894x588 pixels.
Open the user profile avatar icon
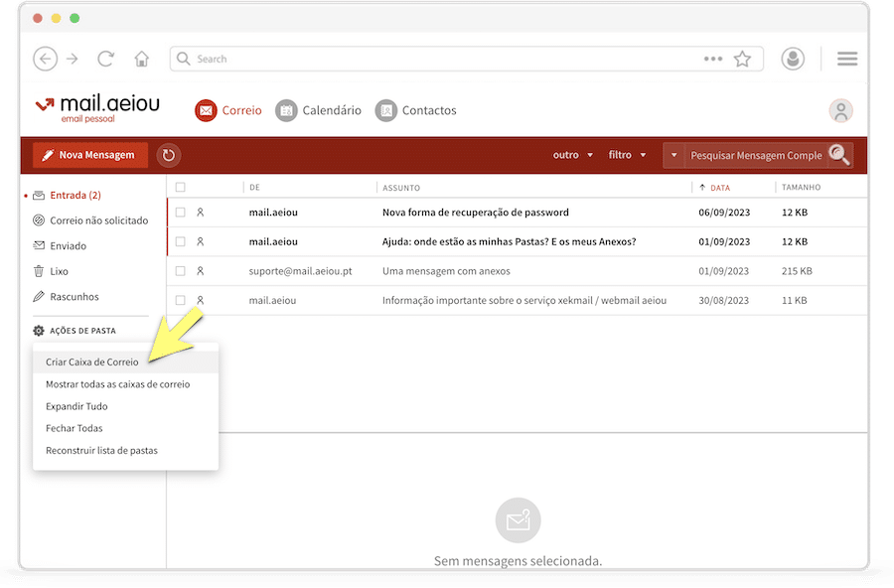(x=840, y=110)
